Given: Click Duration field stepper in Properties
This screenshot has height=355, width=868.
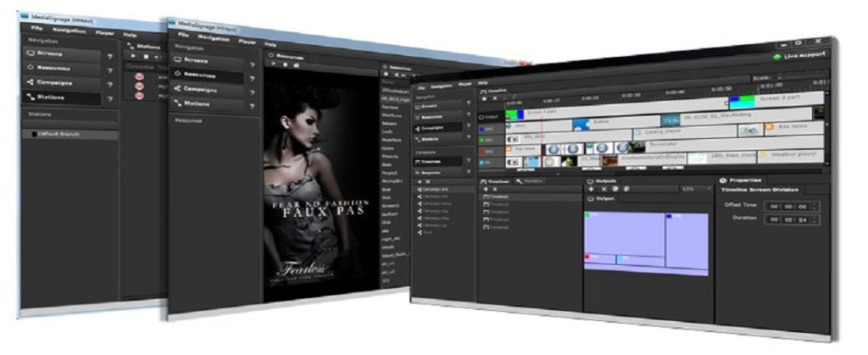Looking at the screenshot, I should click(x=815, y=219).
